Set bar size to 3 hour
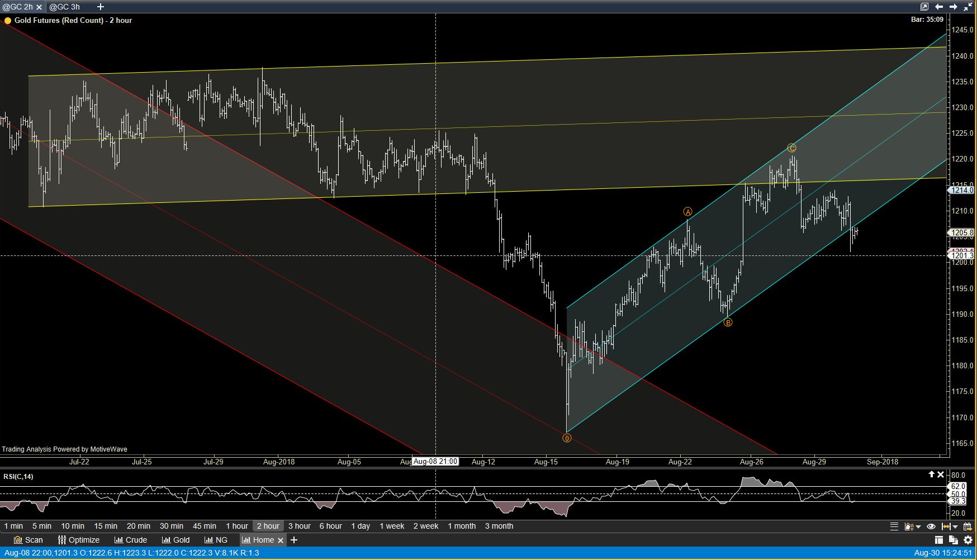The height and width of the screenshot is (560, 977). 300,526
